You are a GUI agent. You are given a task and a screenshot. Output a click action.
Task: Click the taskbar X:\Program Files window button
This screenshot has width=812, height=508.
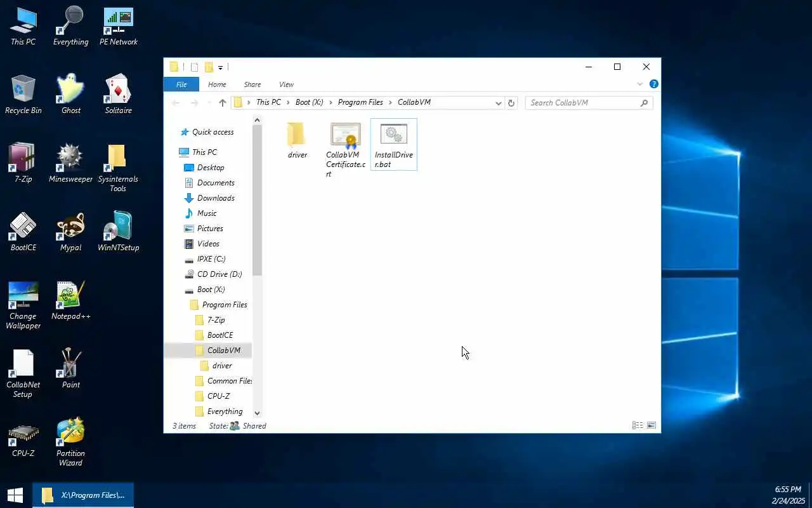[x=83, y=495]
